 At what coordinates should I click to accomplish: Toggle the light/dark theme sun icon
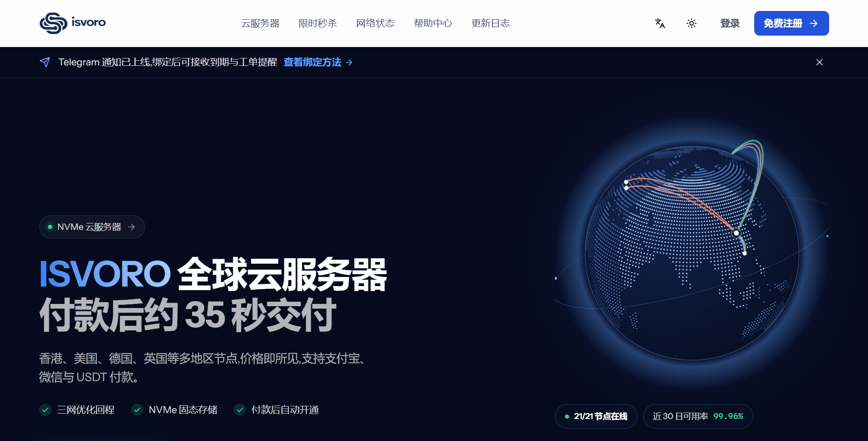(x=692, y=23)
